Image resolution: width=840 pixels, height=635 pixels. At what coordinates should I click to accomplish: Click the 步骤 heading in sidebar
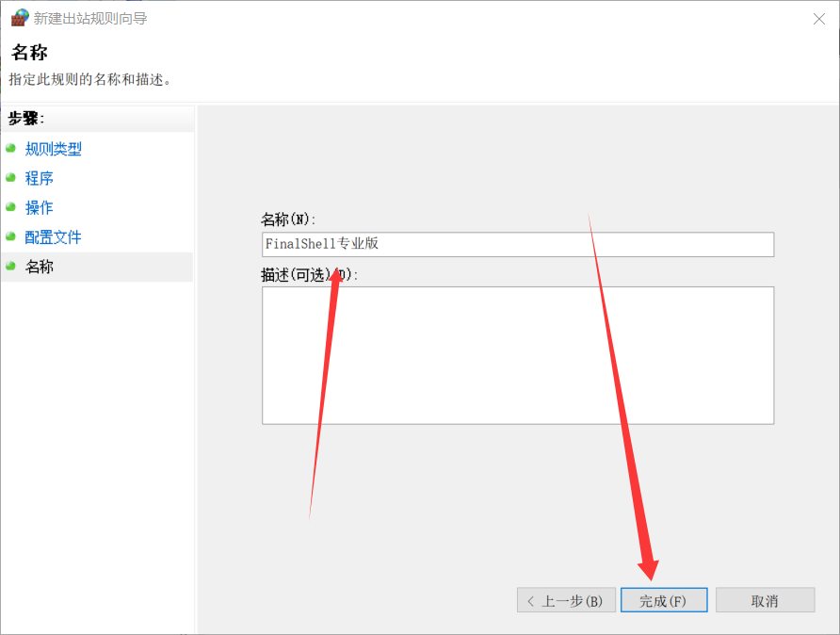tap(27, 119)
